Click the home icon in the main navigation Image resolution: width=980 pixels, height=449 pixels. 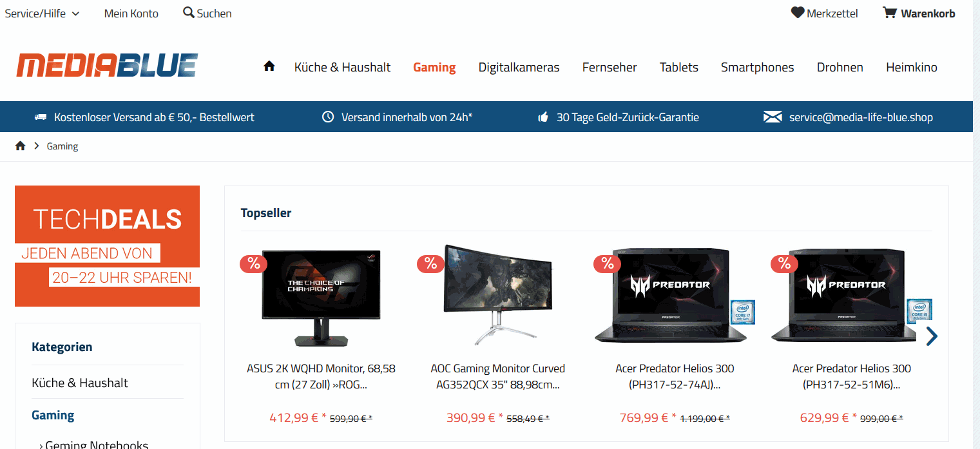coord(269,66)
